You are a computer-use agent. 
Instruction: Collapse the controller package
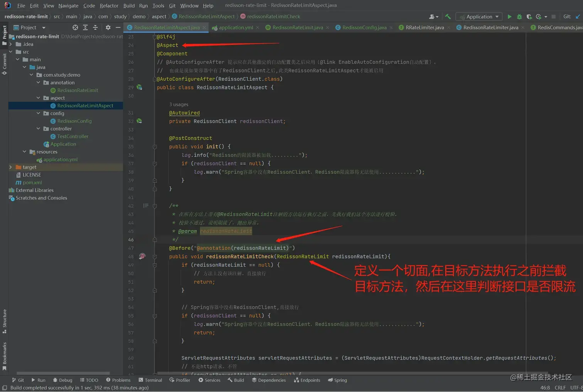click(x=39, y=129)
